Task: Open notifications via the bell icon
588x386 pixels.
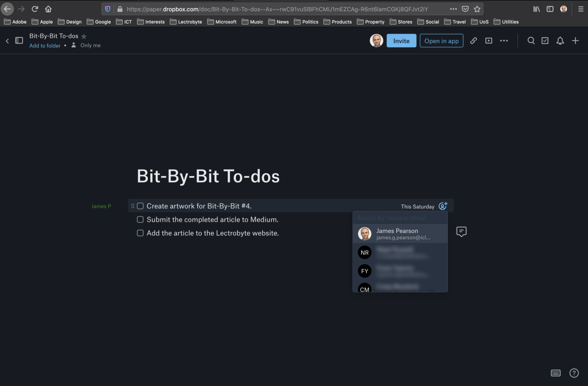Action: pyautogui.click(x=560, y=40)
